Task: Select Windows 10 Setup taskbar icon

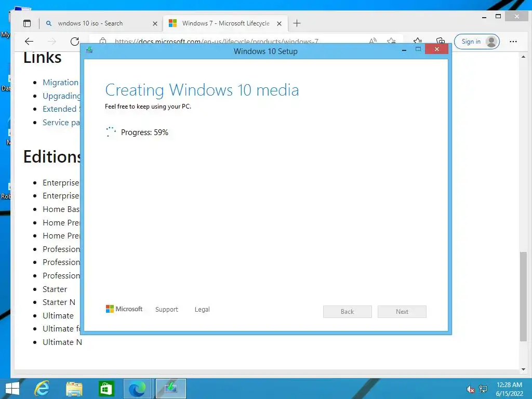Action: coord(171,389)
